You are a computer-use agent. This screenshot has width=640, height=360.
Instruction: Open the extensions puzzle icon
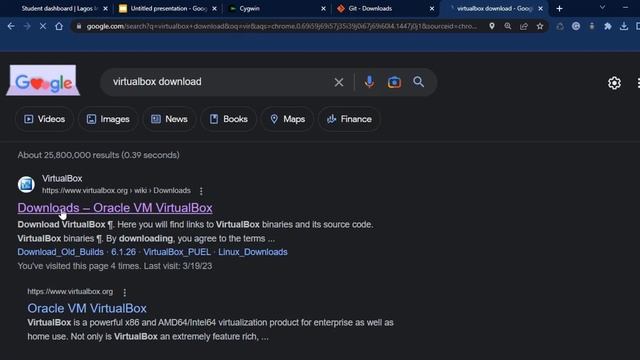[608, 26]
